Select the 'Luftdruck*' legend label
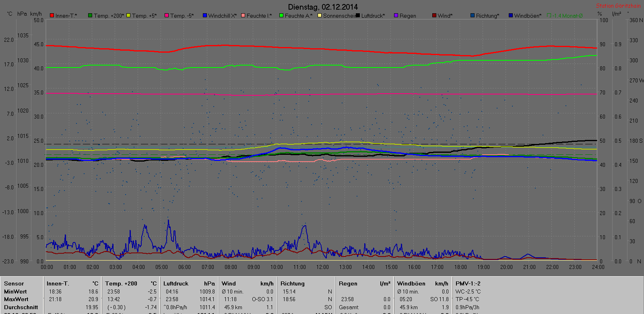The image size is (644, 314). (x=373, y=16)
